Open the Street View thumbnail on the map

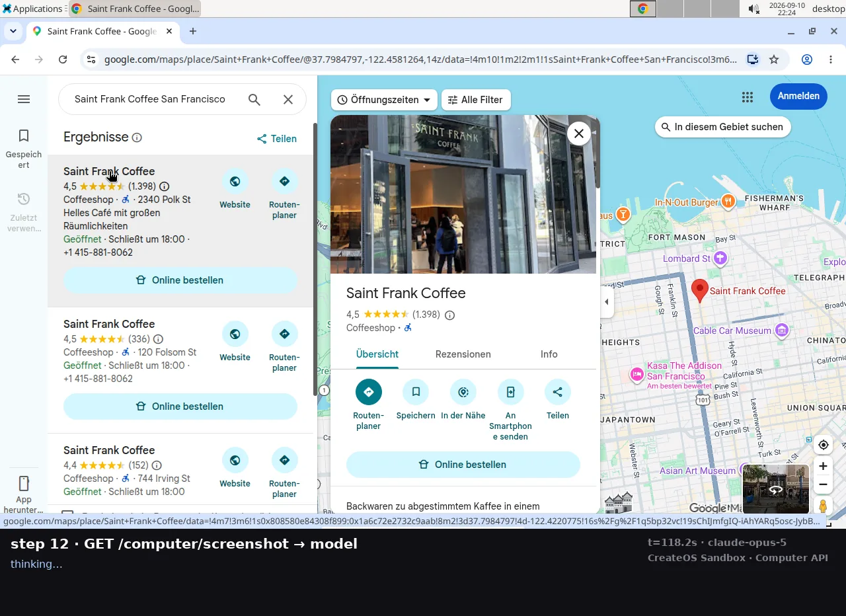(x=776, y=489)
